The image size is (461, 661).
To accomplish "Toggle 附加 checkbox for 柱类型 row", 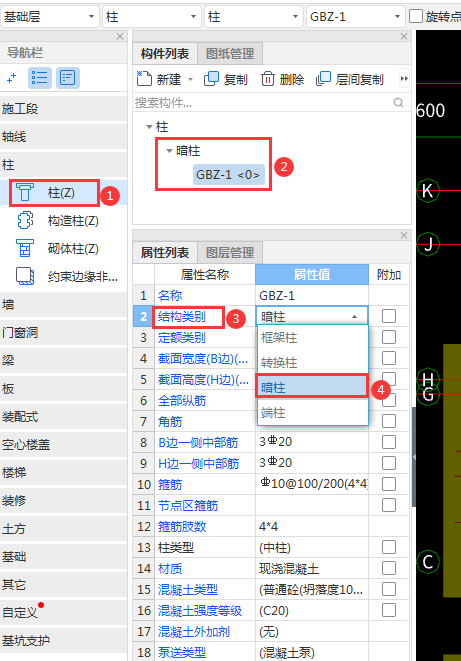I will [x=389, y=547].
